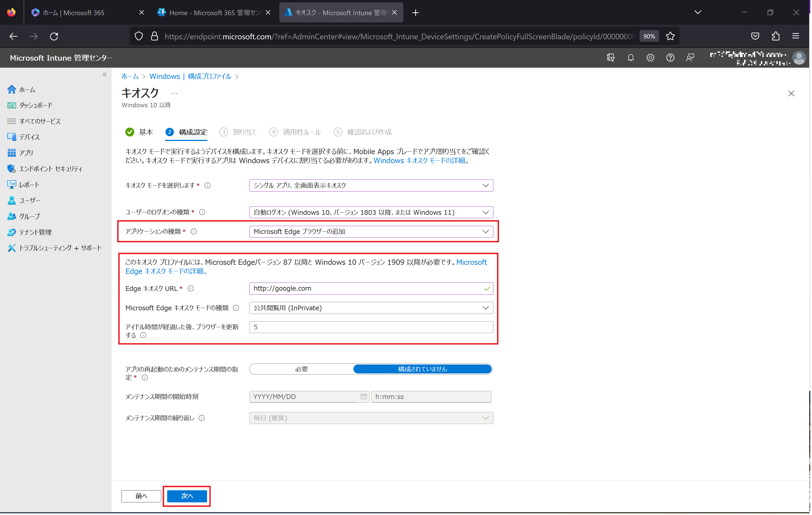Click info icon beside アプリケーションの種類
The image size is (812, 515).
pyautogui.click(x=194, y=232)
